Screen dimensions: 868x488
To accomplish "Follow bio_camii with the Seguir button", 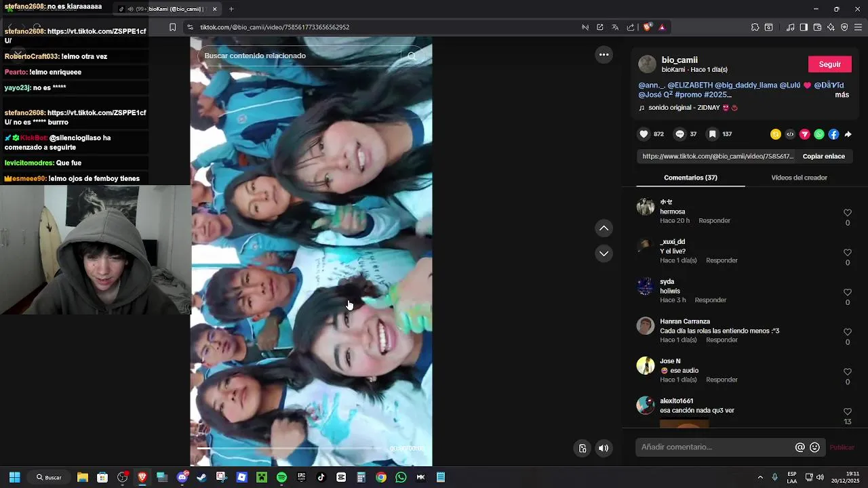I will click(829, 64).
